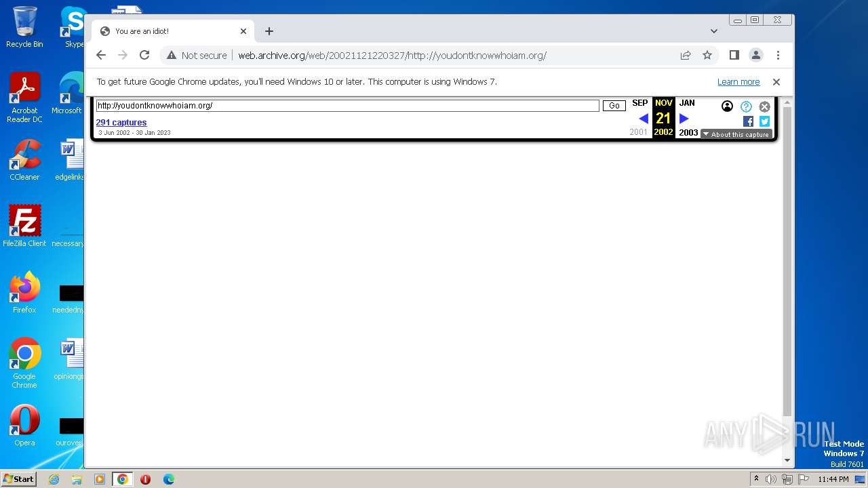Image resolution: width=868 pixels, height=488 pixels.
Task: Click the page vertical scrollbar
Action: (787, 261)
